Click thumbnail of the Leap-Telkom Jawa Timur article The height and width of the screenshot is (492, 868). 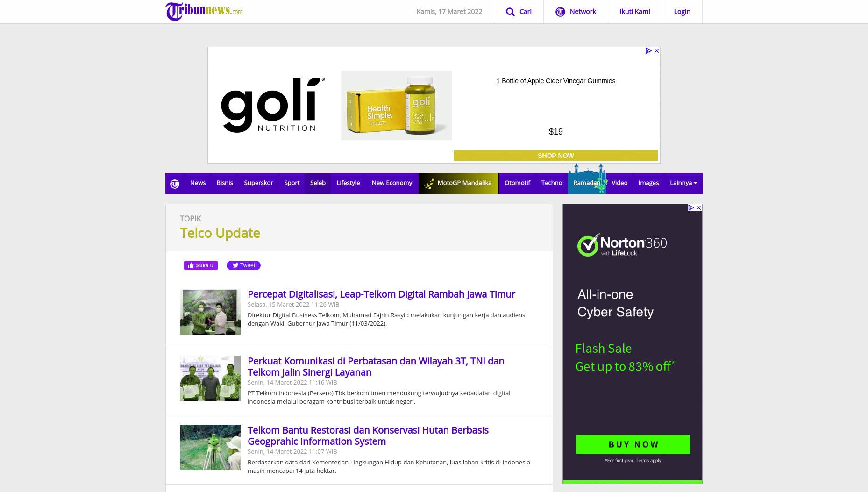210,312
